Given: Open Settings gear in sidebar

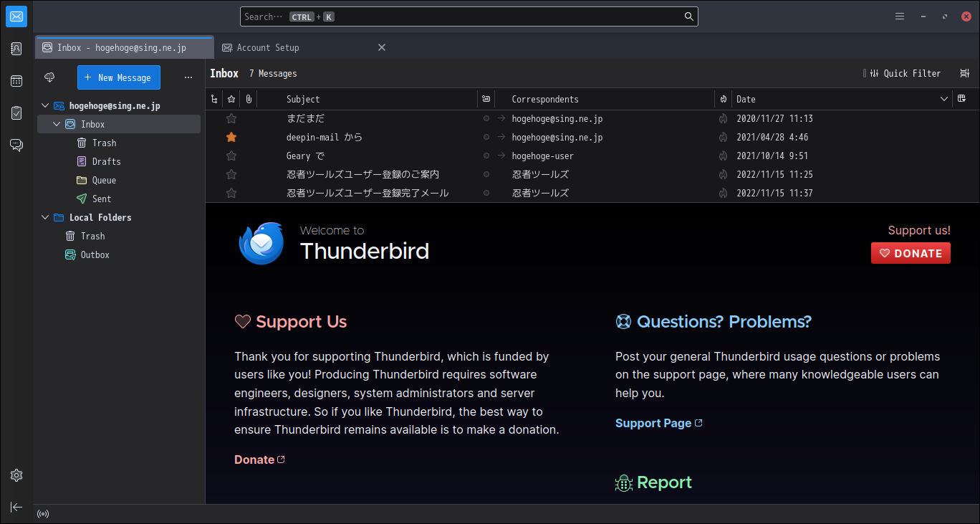Looking at the screenshot, I should tap(16, 475).
